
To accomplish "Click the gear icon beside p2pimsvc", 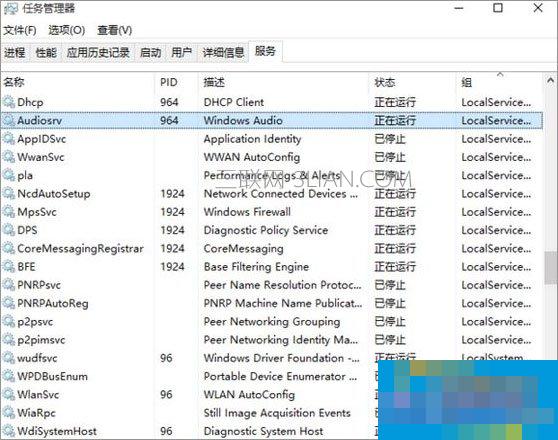I will [x=9, y=340].
